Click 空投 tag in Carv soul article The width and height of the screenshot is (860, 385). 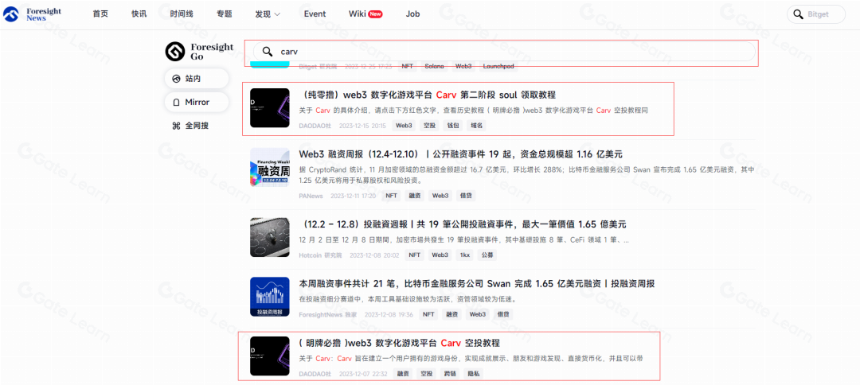(428, 126)
